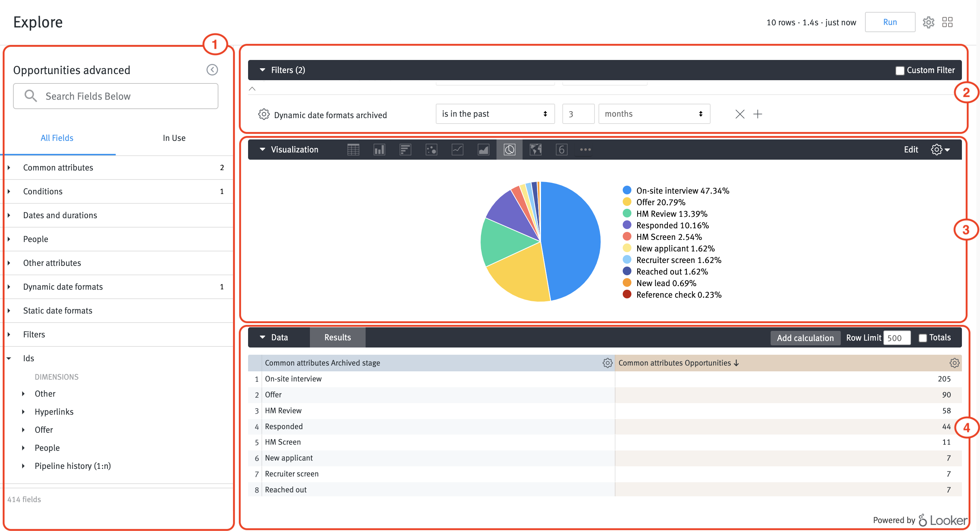The width and height of the screenshot is (980, 531).
Task: Open the Results tab in Data panel
Action: tap(337, 337)
